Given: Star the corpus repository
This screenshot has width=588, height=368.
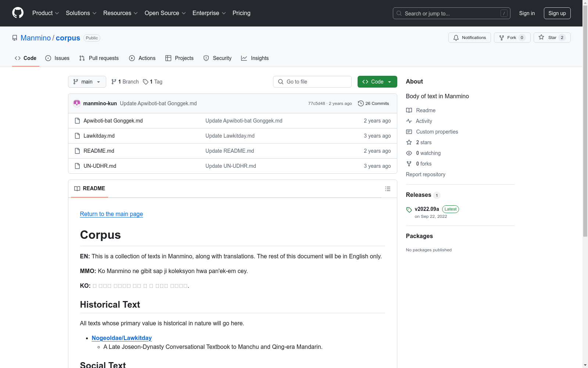Looking at the screenshot, I should point(552,38).
